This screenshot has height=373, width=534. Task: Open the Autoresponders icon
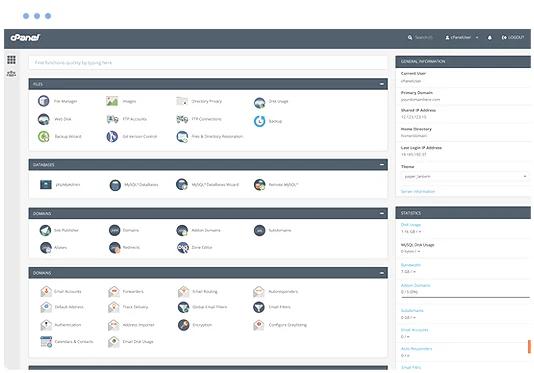coord(259,291)
